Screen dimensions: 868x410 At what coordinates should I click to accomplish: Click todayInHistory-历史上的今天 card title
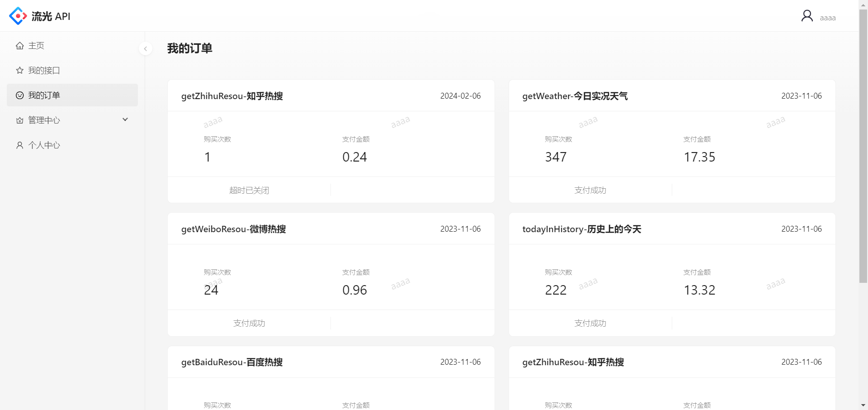pyautogui.click(x=582, y=229)
